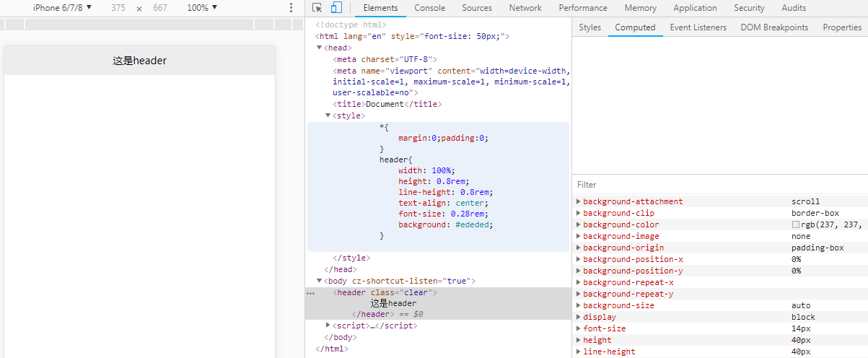
Task: Click the ellipsis beside header element row
Action: [x=310, y=293]
